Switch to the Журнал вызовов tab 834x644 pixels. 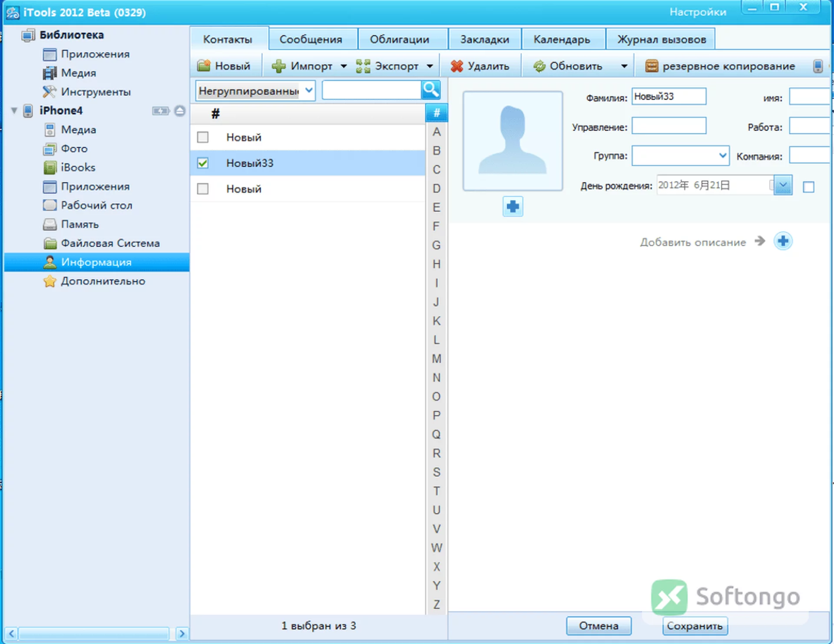(662, 39)
